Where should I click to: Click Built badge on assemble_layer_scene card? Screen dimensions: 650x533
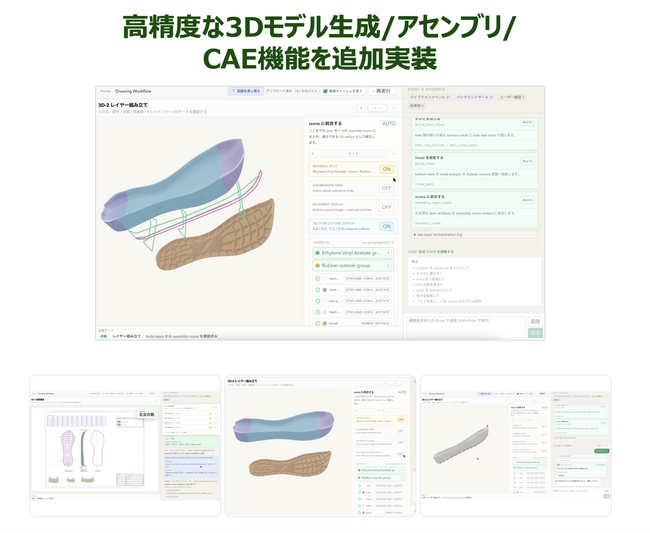pos(527,200)
